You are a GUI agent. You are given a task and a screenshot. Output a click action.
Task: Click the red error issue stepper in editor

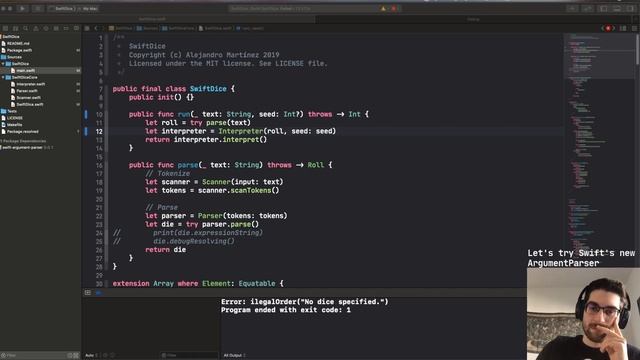[x=608, y=28]
